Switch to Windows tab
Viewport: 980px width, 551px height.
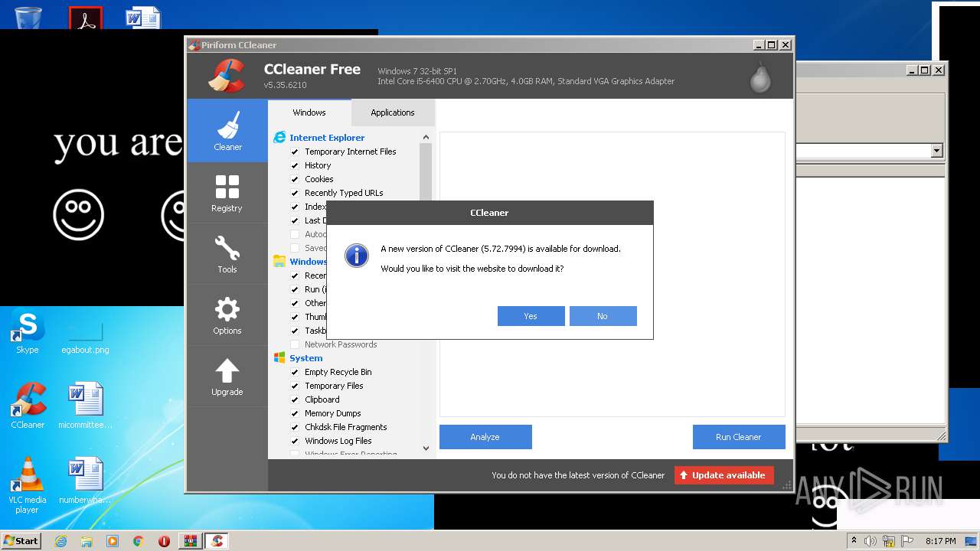coord(309,112)
